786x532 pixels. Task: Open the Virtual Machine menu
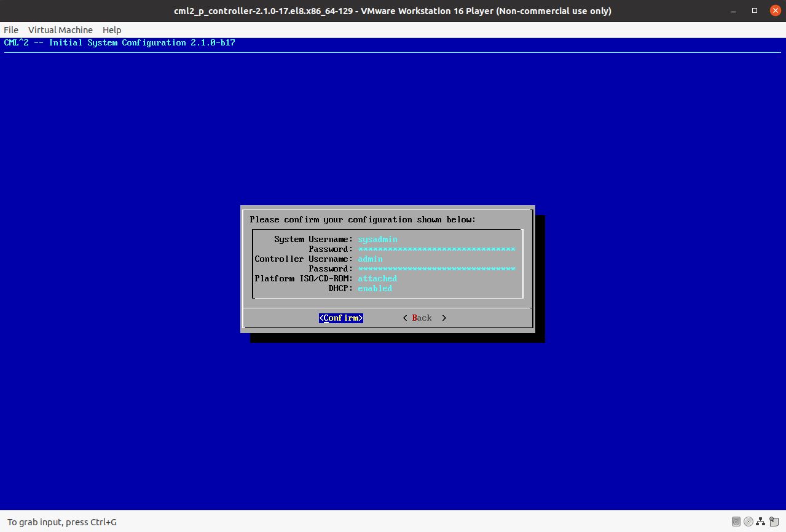60,29
